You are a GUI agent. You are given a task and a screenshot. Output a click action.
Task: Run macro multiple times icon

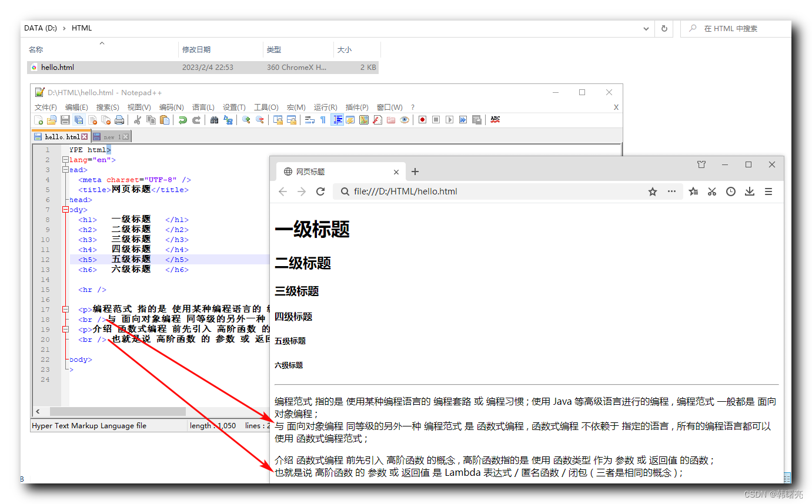tap(463, 120)
